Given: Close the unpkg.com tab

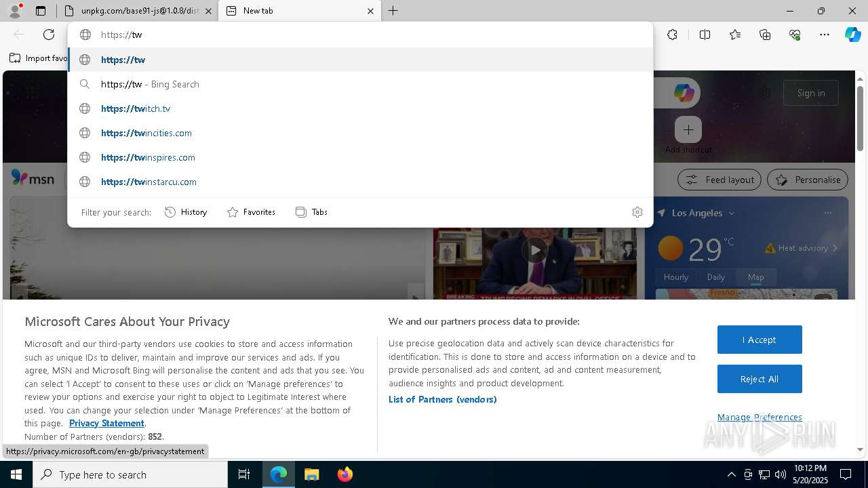Looking at the screenshot, I should pos(208,11).
